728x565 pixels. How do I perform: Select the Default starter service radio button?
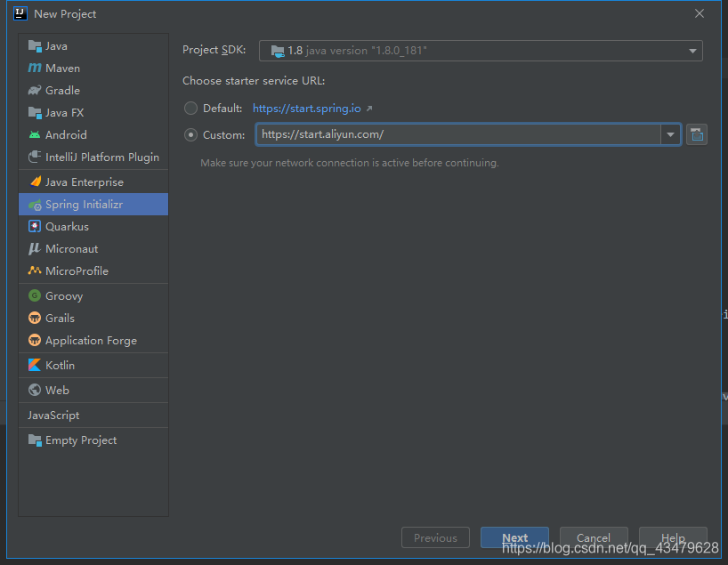tap(190, 109)
